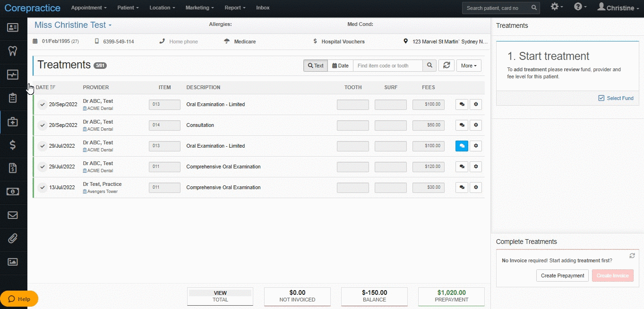Expand the More dropdown in Treatments

tap(469, 66)
